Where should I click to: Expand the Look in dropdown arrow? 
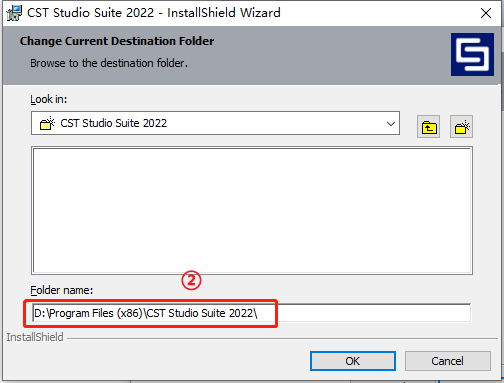[391, 123]
